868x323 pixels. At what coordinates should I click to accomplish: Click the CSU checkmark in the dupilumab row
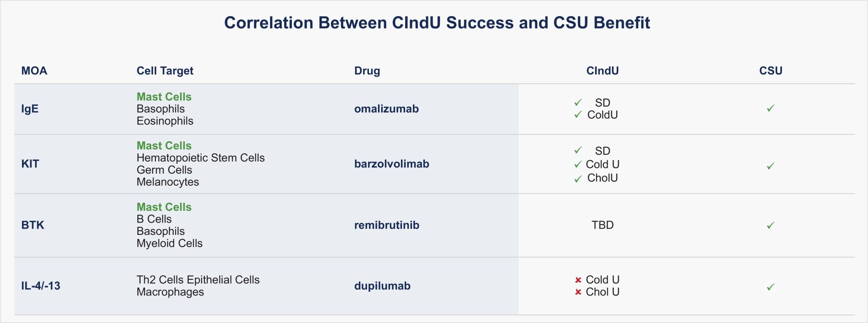click(x=770, y=287)
